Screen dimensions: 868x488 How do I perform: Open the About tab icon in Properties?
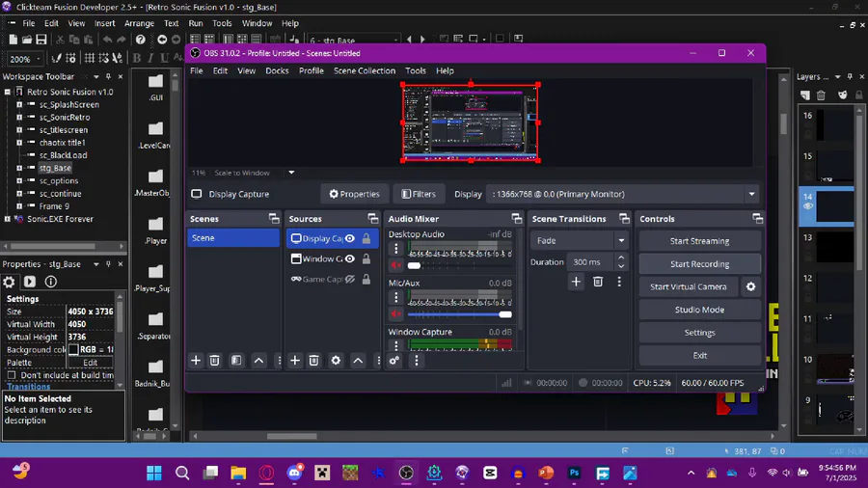tap(51, 282)
